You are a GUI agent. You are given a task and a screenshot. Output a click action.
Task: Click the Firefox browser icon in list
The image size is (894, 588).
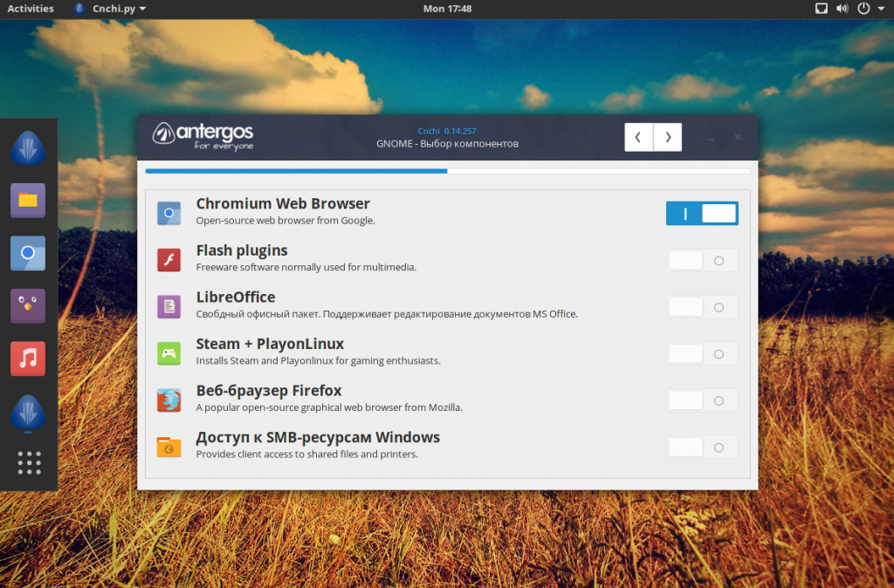pos(168,400)
